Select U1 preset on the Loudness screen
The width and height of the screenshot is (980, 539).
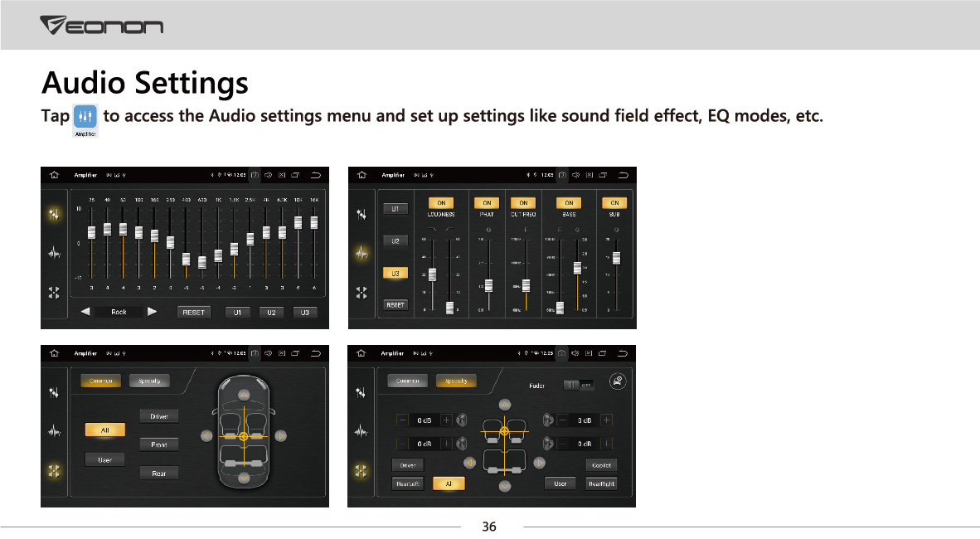coord(395,209)
